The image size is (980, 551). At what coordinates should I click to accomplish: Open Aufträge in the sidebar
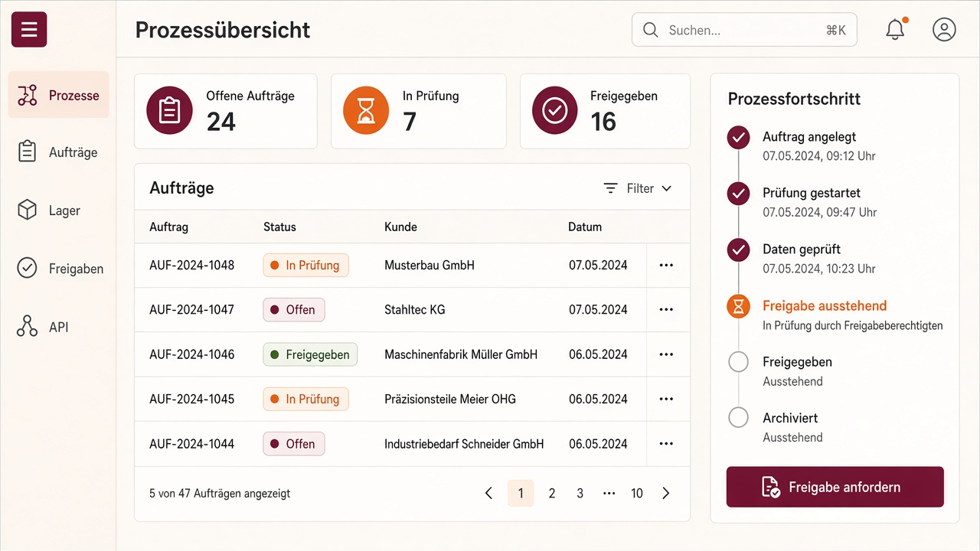[59, 152]
